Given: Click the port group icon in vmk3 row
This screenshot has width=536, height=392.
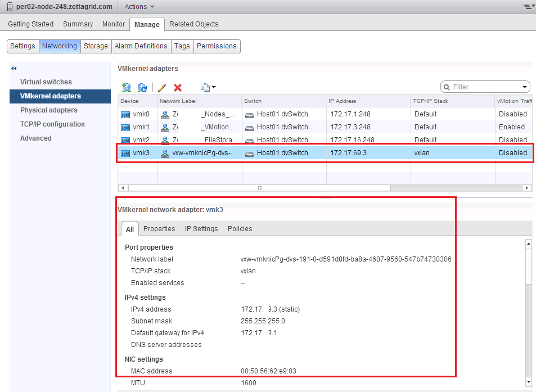Looking at the screenshot, I should click(x=165, y=154).
